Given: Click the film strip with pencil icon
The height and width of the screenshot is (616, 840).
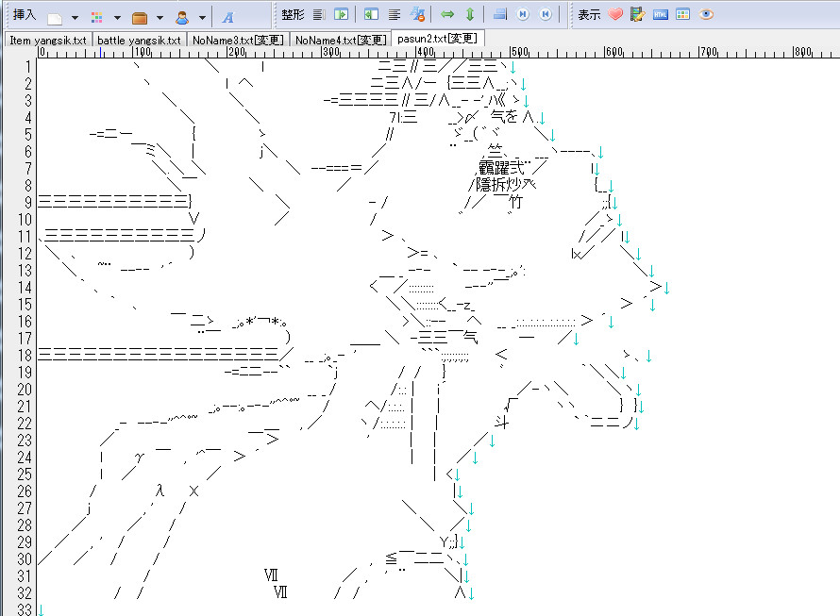Looking at the screenshot, I should point(638,15).
